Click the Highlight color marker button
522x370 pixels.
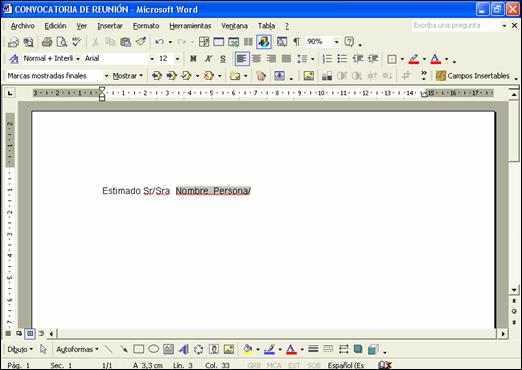point(413,59)
